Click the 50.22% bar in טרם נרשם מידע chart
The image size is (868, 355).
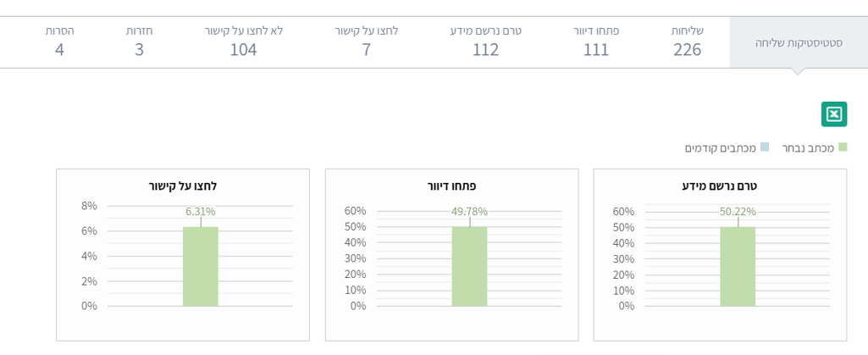(738, 266)
